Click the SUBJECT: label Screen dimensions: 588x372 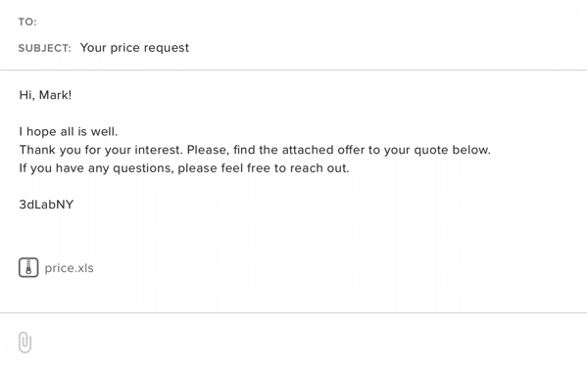pos(45,48)
